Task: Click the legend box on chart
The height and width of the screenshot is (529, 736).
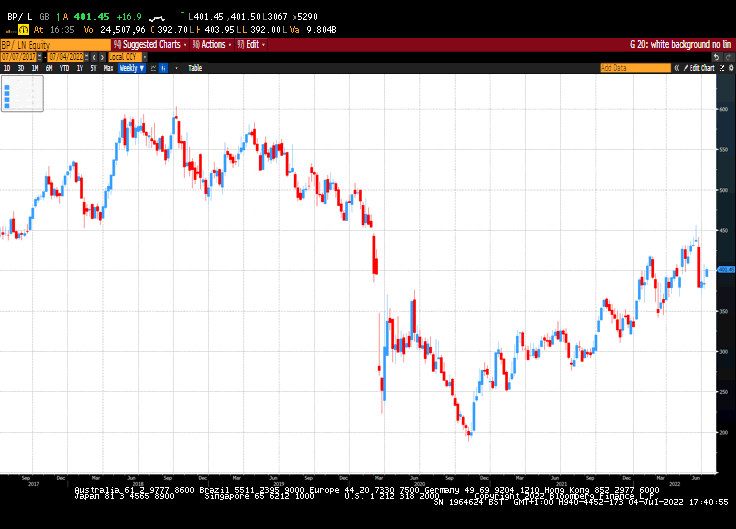Action: (23, 94)
